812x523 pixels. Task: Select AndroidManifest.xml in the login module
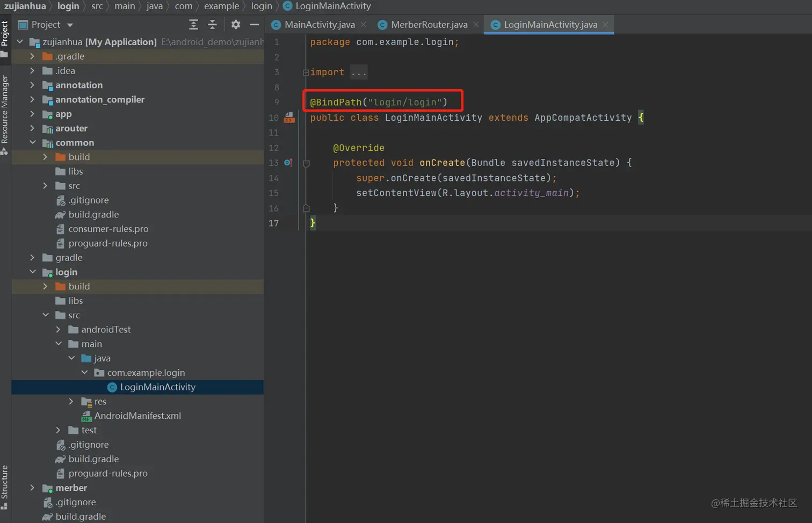click(x=137, y=416)
